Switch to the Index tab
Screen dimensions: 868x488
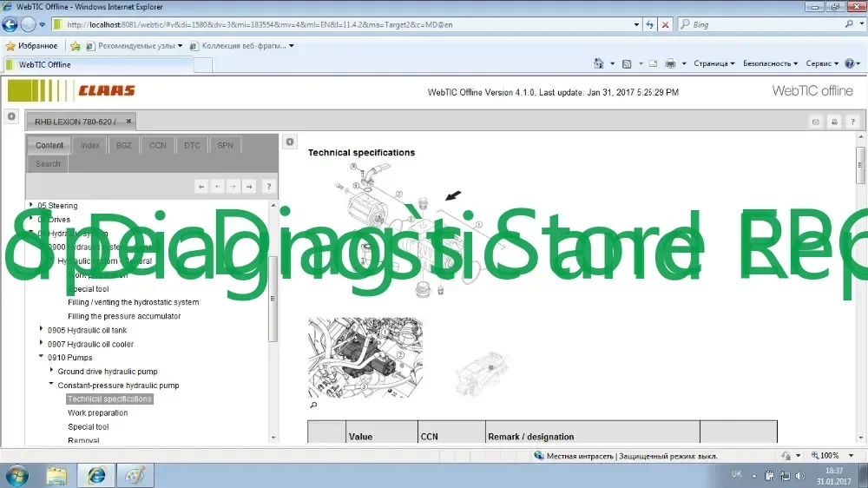point(89,145)
